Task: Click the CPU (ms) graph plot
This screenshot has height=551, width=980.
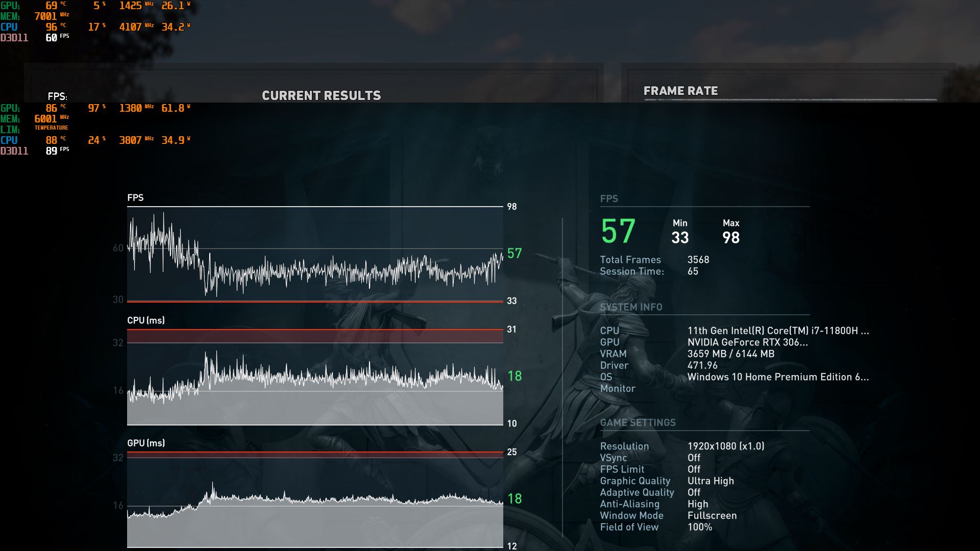Action: coord(315,378)
